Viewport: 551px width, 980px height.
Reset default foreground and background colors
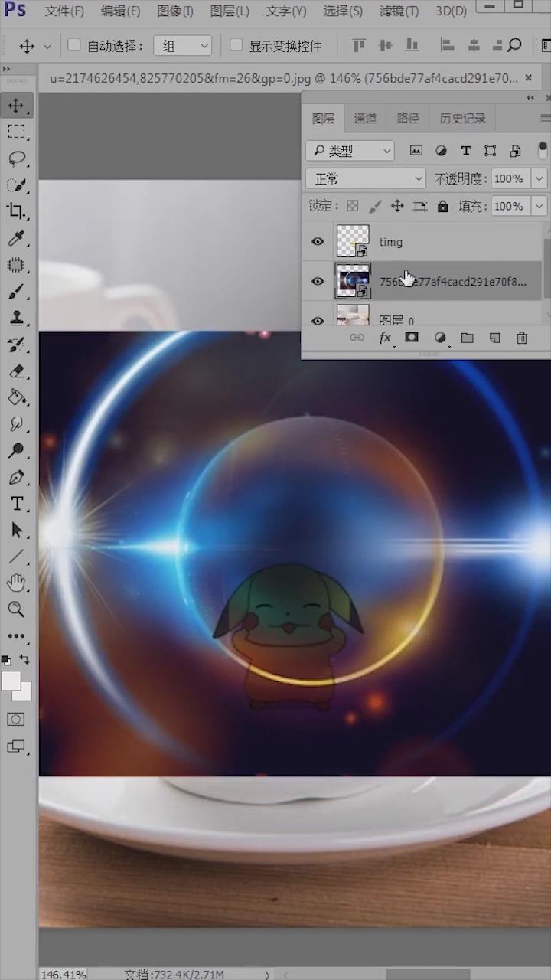click(x=6, y=659)
